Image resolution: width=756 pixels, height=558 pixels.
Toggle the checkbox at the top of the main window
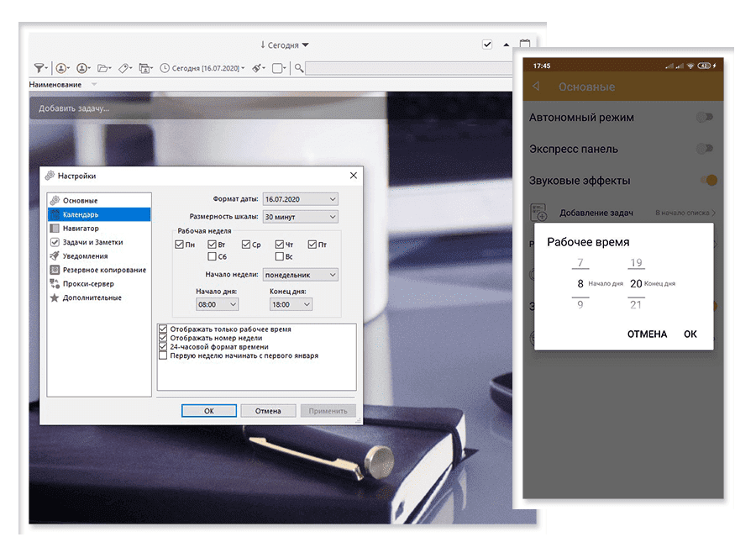point(487,45)
